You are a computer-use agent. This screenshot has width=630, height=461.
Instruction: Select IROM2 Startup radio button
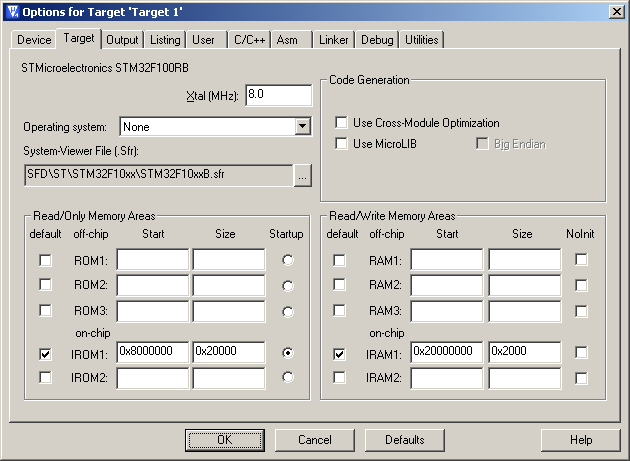coord(288,377)
